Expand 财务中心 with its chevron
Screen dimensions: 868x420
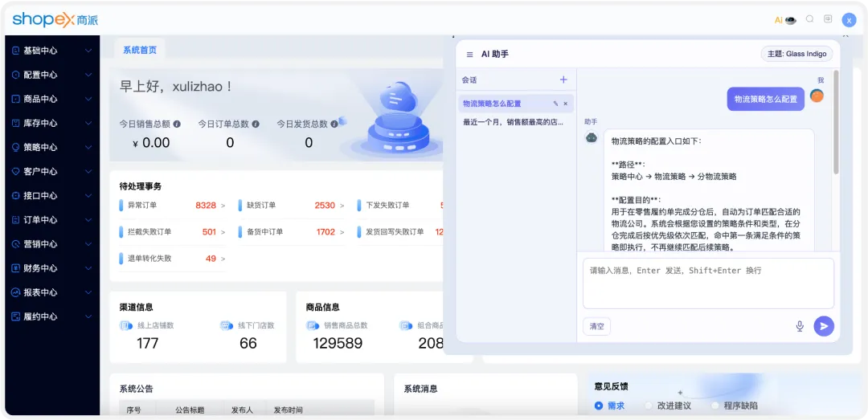click(88, 268)
